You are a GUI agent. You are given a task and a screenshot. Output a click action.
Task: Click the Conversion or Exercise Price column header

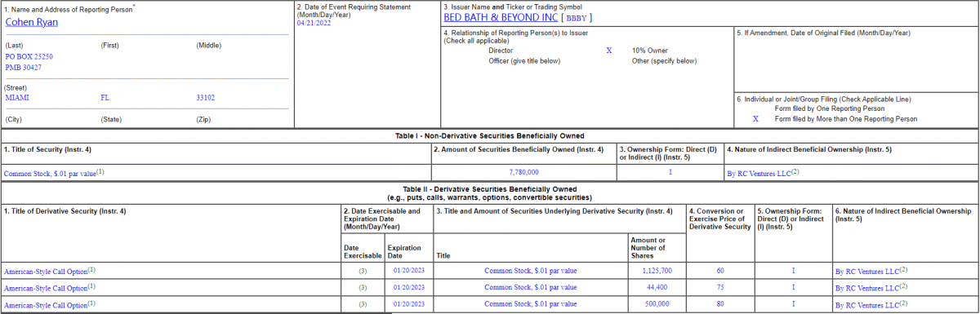click(x=720, y=219)
